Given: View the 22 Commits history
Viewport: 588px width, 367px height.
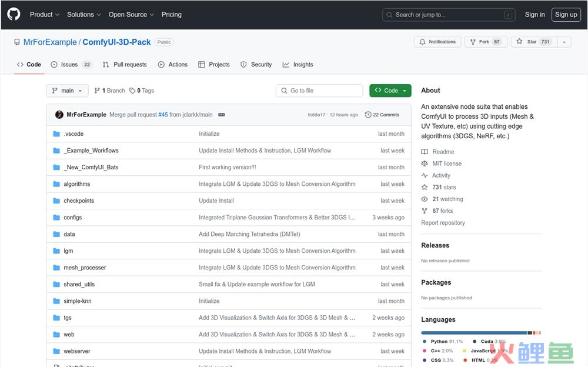Looking at the screenshot, I should tap(382, 115).
